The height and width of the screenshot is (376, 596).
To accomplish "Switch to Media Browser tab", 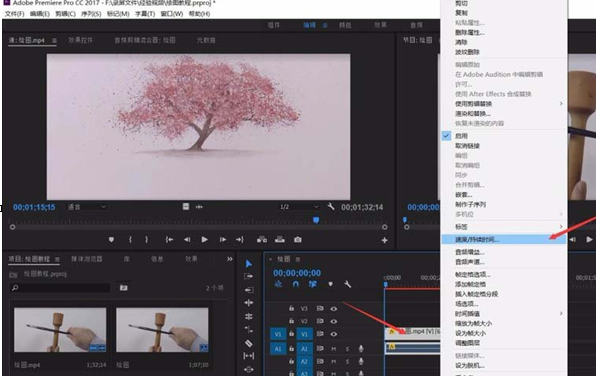I will pos(87,259).
